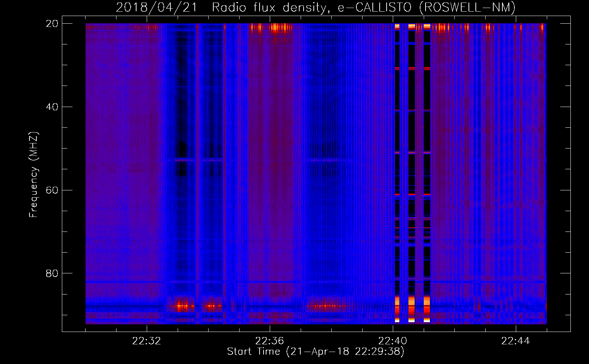Click the '80' frequency tick label
Screen dimensions: 589x364
pyautogui.click(x=52, y=273)
